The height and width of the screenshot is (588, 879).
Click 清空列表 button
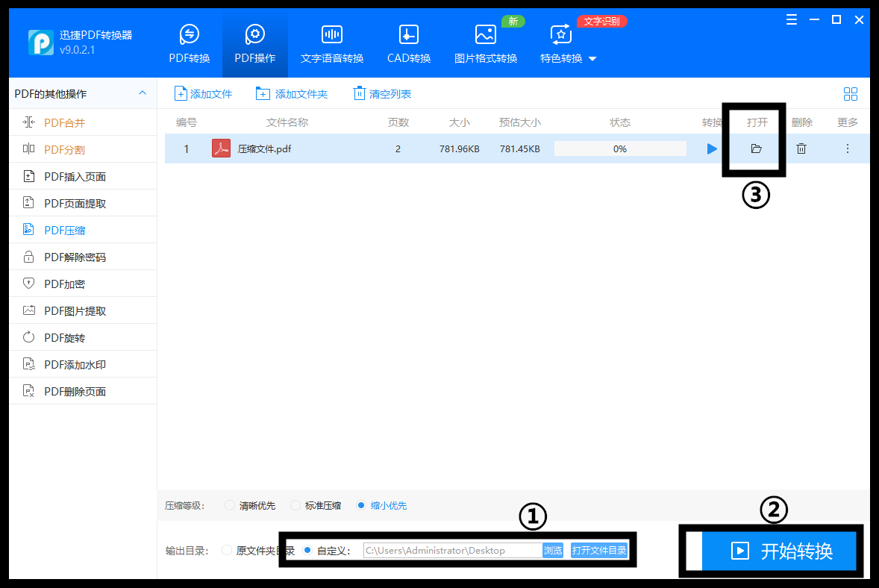(x=382, y=93)
